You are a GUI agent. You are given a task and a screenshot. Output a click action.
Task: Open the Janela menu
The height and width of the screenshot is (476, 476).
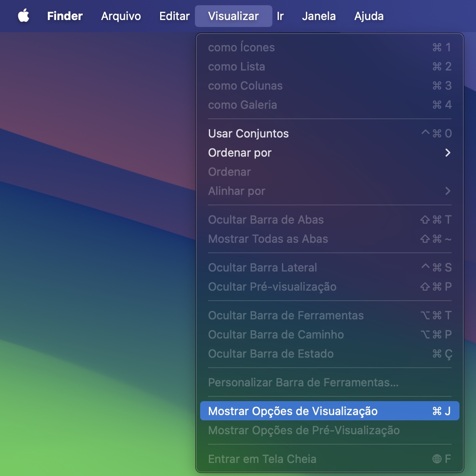(x=318, y=16)
